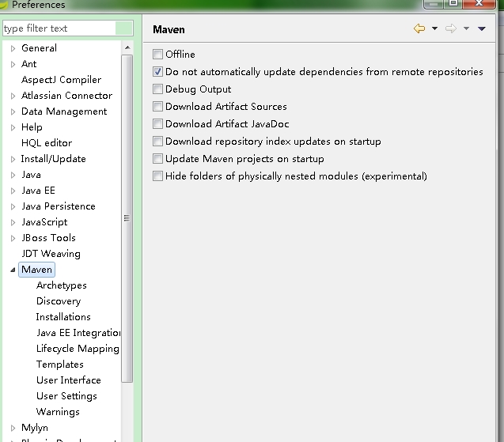Open the Back history dropdown arrow
The width and height of the screenshot is (504, 442).
coord(434,28)
